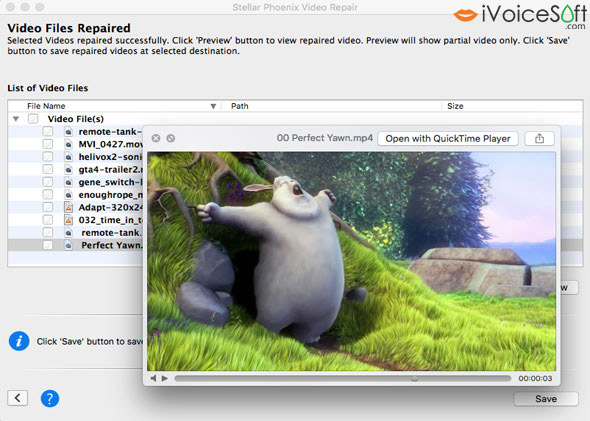The height and width of the screenshot is (421, 590).
Task: Toggle the Video File(s) parent checkbox
Action: point(33,119)
